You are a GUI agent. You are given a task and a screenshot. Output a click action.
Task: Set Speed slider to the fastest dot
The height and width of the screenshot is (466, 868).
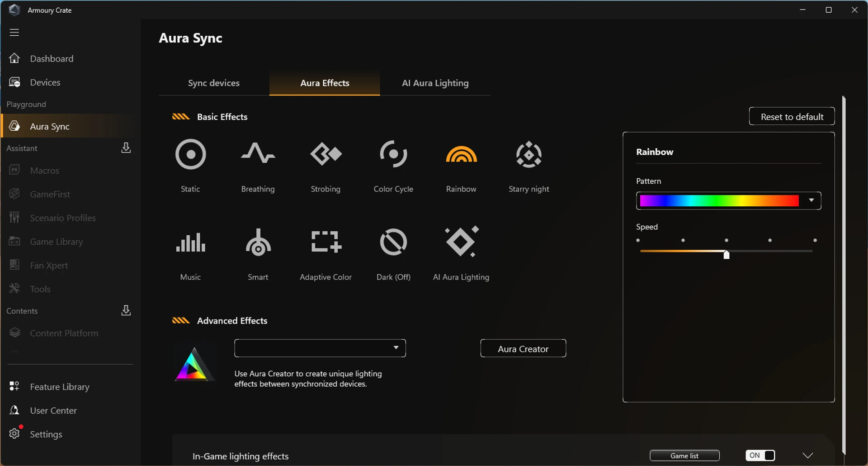point(815,240)
